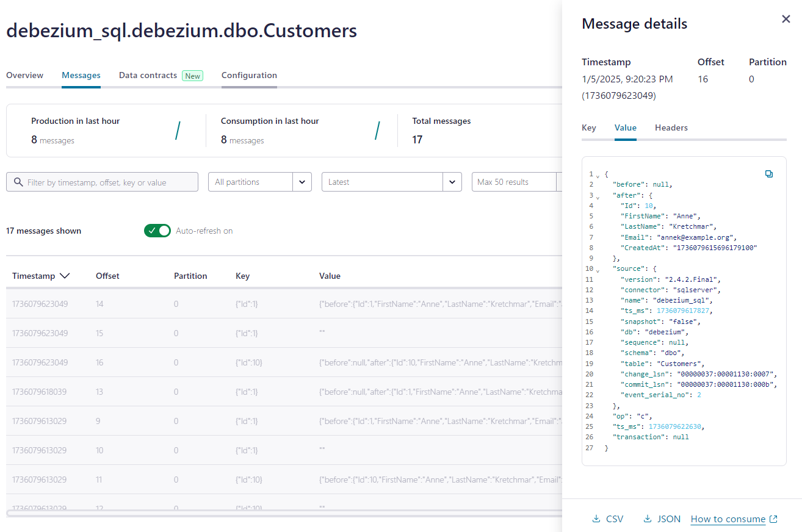The width and height of the screenshot is (802, 532).
Task: Select the Value tab in message details
Action: point(626,128)
